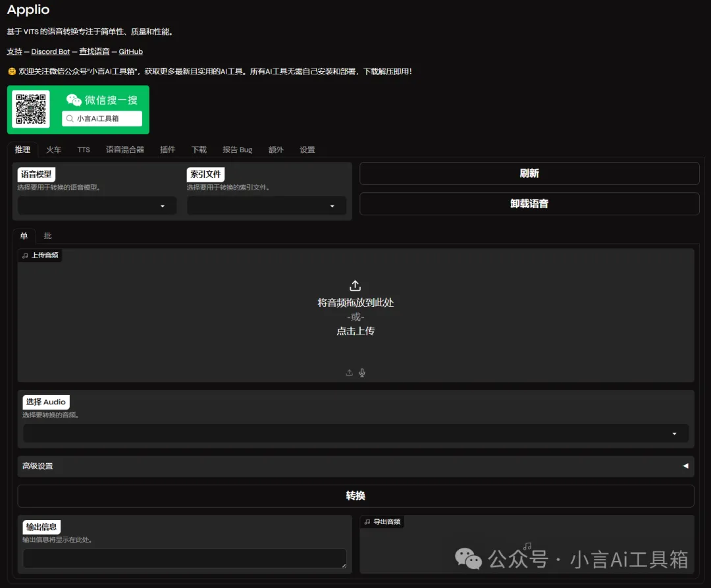This screenshot has height=588, width=711.
Task: Open the 语音混合器 tab
Action: tap(125, 149)
